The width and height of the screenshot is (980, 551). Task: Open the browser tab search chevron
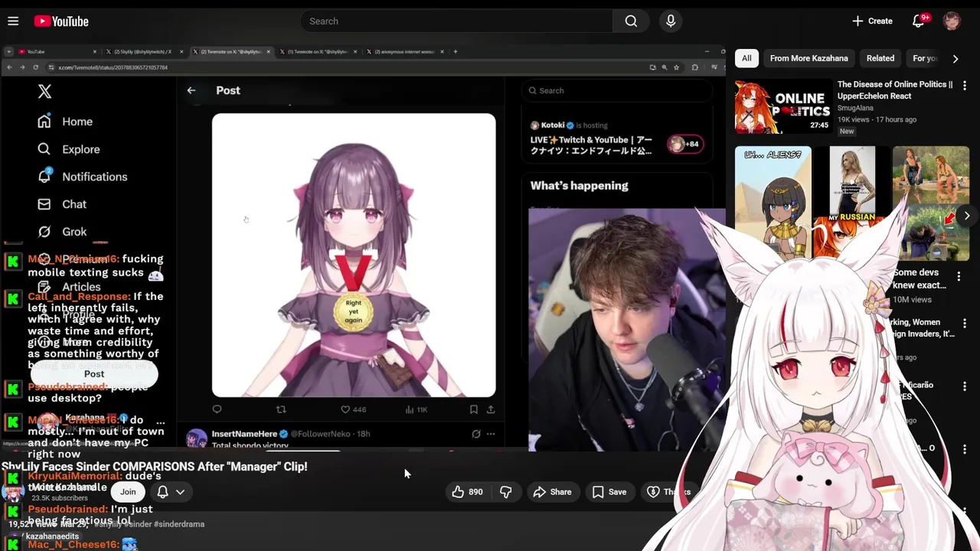(x=8, y=51)
